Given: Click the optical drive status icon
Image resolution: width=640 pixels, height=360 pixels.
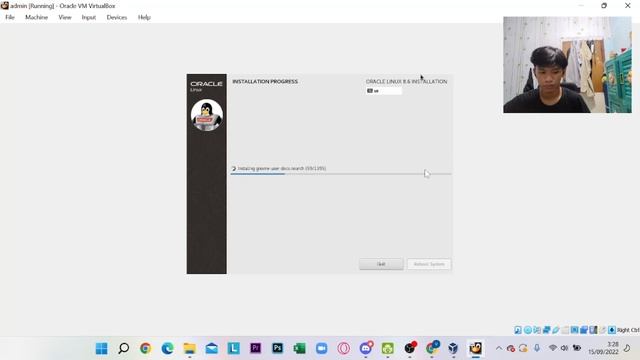Looking at the screenshot, I should 528,330.
